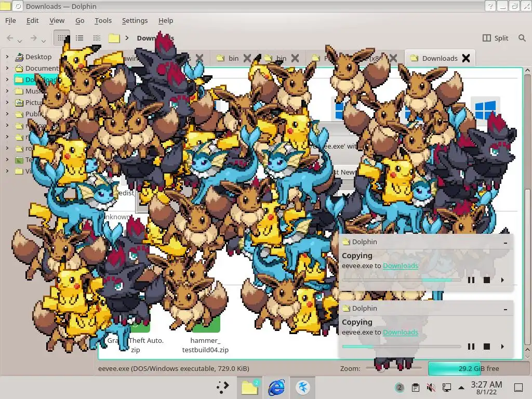Click the 29.2 GiB free space bar
Screen dimensions: 532x399
478,368
